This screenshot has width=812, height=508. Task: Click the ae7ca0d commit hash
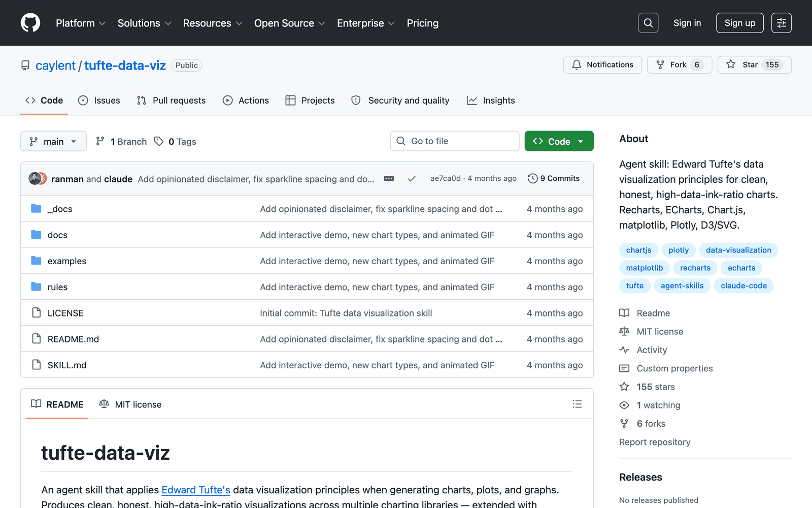[446, 178]
